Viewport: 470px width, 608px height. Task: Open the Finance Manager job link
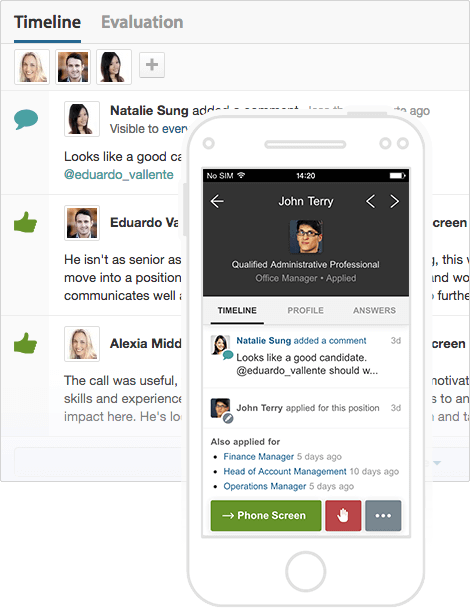click(259, 456)
